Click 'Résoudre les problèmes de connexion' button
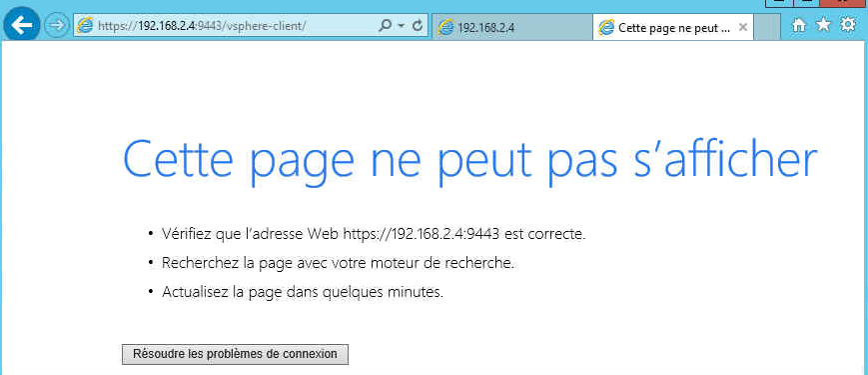 (235, 354)
